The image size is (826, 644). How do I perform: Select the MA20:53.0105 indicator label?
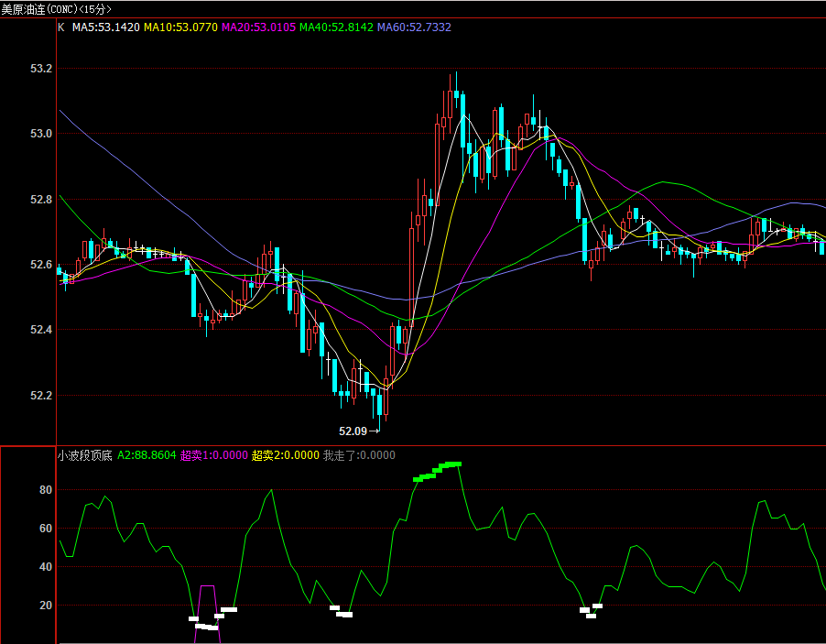coord(258,27)
